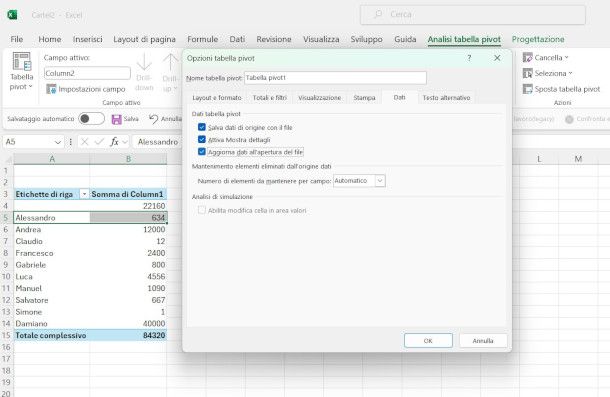Switch to Layout e formato dialog tab
The height and width of the screenshot is (397, 610).
217,98
